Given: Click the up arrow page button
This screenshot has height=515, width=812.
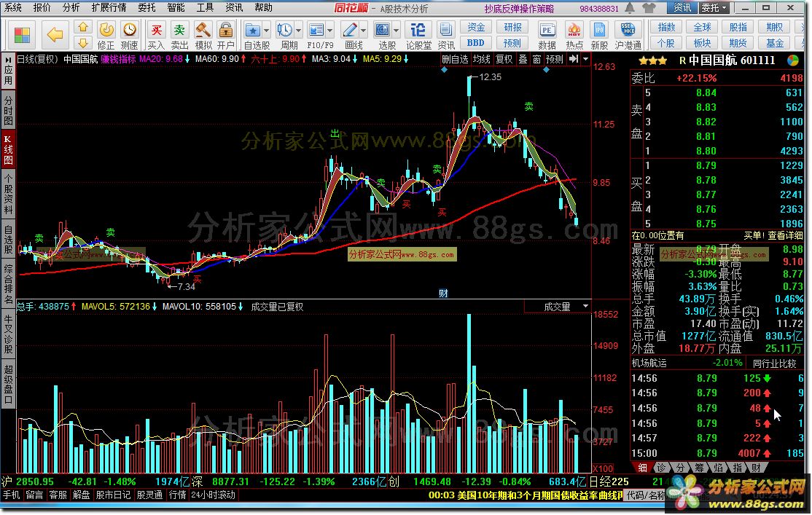Looking at the screenshot, I should pyautogui.click(x=83, y=27).
